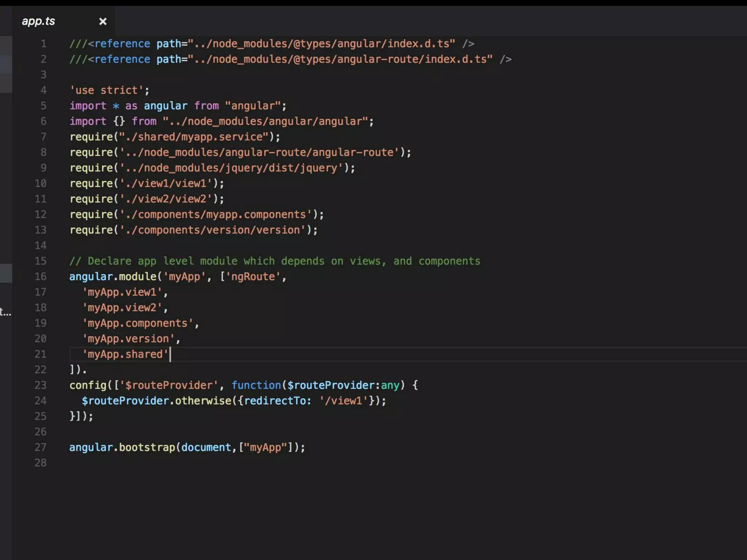Click the 'function' keyword on line 23
This screenshot has width=747, height=560.
click(256, 385)
